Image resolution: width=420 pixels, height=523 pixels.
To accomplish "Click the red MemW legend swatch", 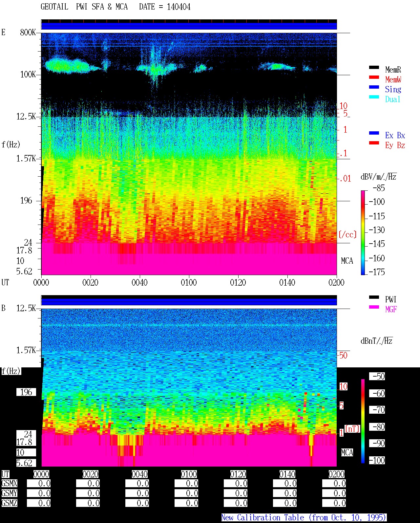I will [374, 77].
